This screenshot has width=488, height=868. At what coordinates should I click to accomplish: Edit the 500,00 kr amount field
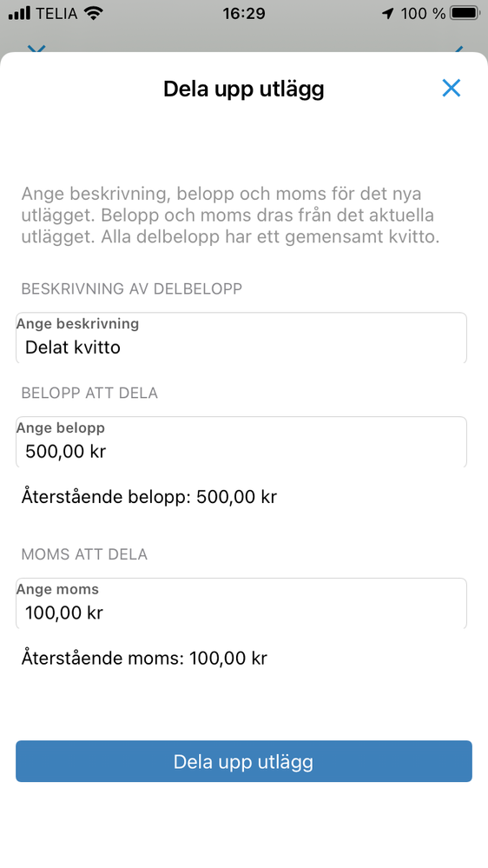241,441
